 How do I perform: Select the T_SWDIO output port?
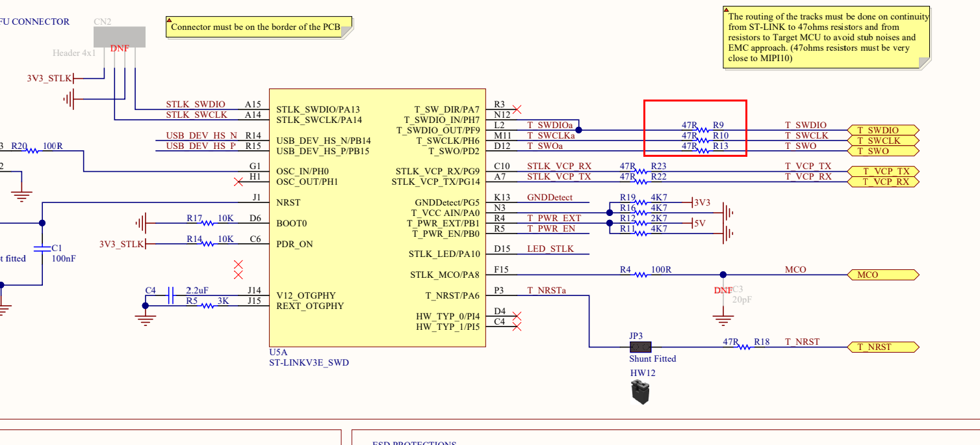click(x=883, y=130)
